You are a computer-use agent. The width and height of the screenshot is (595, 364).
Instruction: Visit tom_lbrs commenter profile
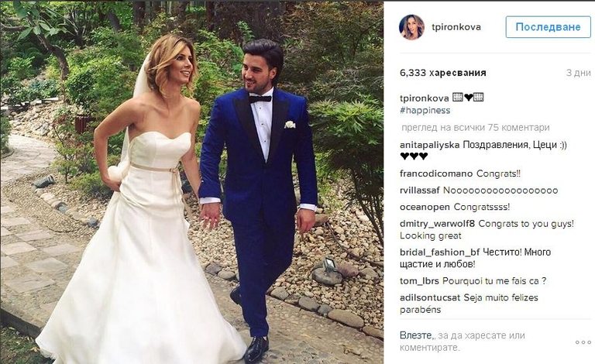(x=419, y=281)
